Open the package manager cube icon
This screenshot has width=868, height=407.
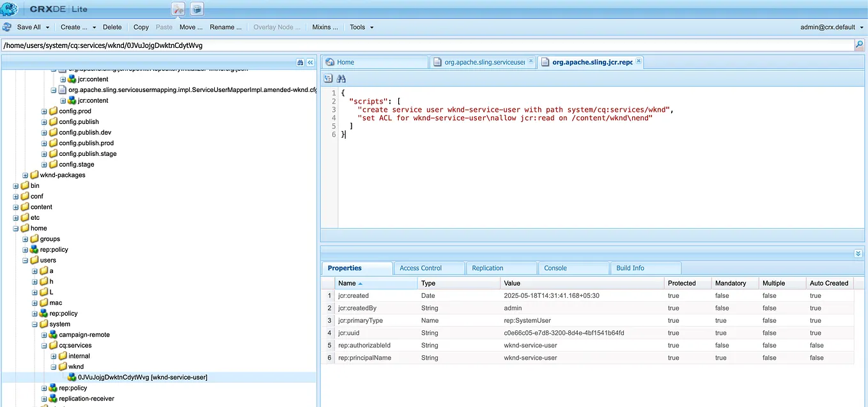pos(198,9)
